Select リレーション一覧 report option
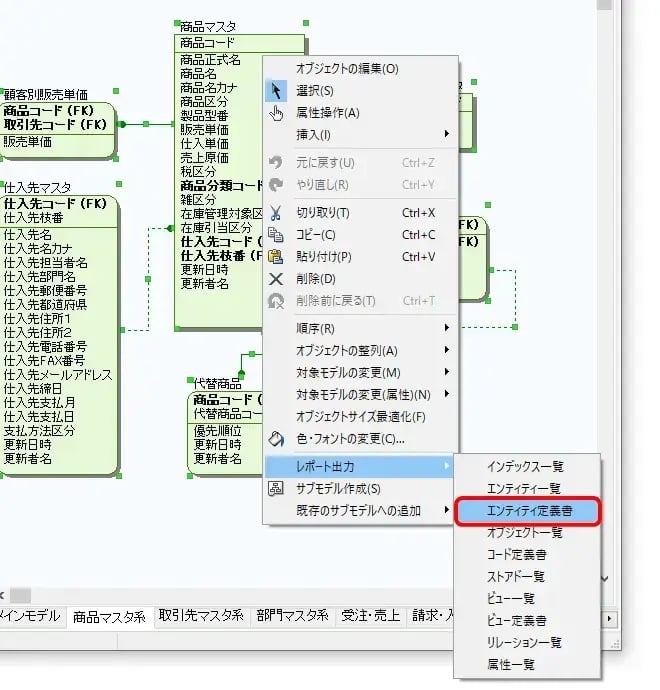 point(524,642)
